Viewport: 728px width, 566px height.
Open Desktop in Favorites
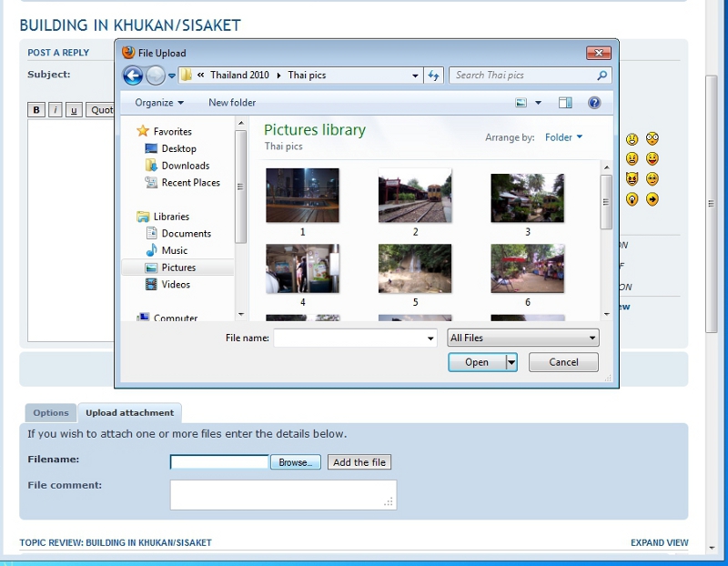tap(178, 148)
